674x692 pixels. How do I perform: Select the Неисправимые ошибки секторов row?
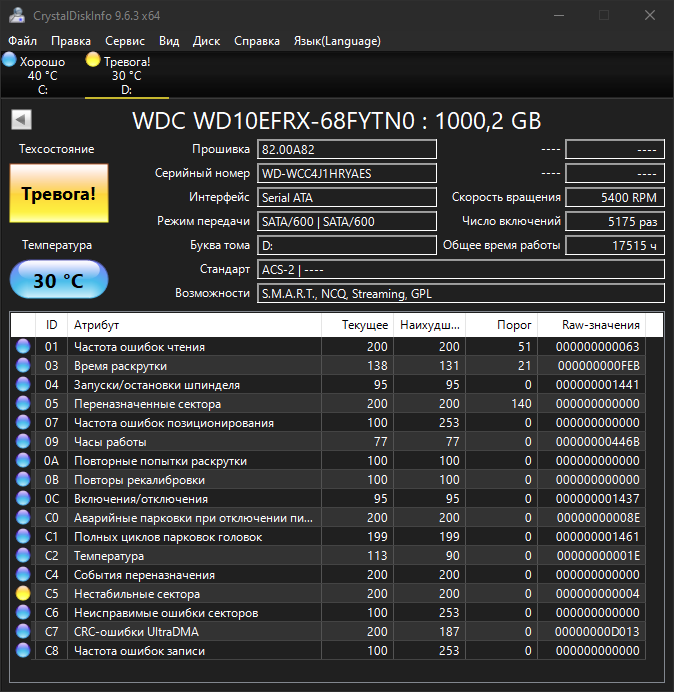tap(328, 613)
